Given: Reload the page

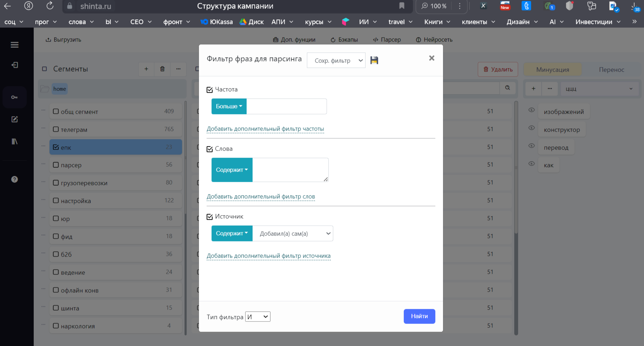Looking at the screenshot, I should [x=50, y=6].
